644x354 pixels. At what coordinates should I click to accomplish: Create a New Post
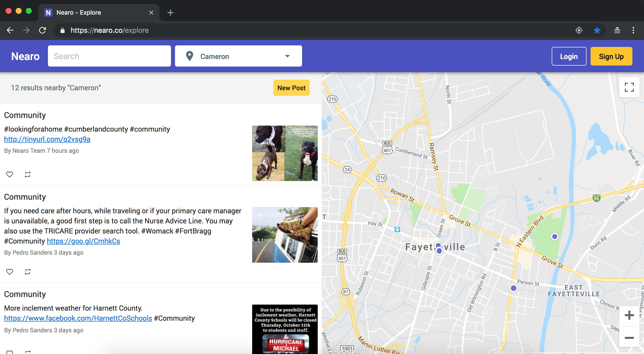[x=291, y=88]
